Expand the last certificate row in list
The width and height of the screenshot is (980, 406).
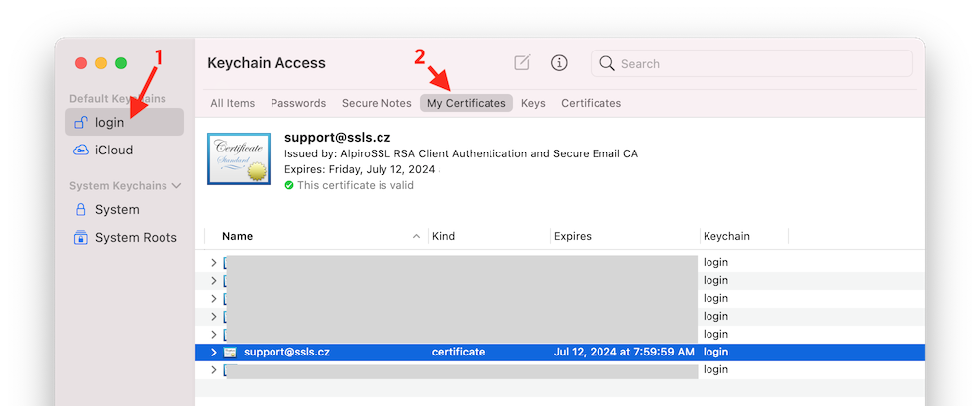pos(213,369)
